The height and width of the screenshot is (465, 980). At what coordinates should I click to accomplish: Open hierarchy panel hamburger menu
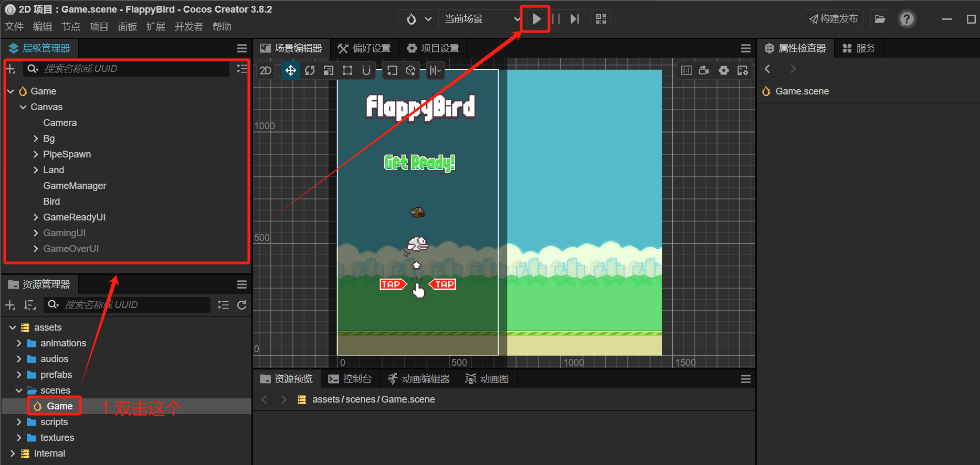242,48
